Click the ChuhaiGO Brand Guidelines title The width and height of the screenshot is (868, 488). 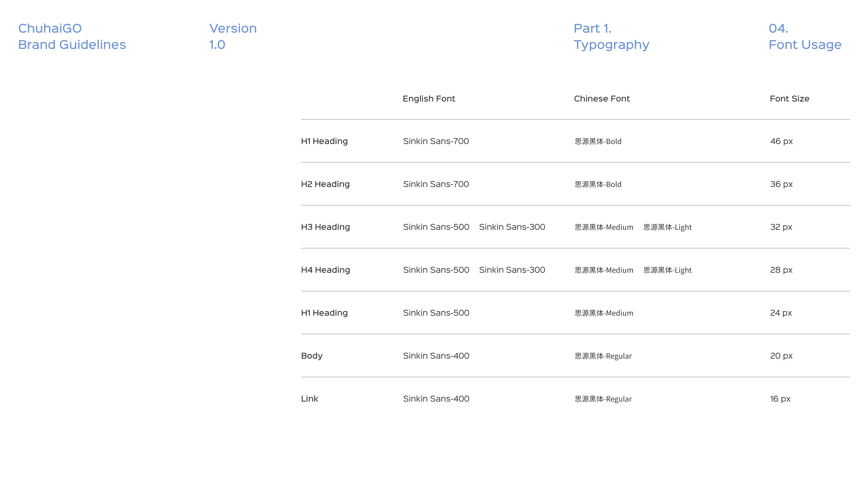[x=72, y=36]
